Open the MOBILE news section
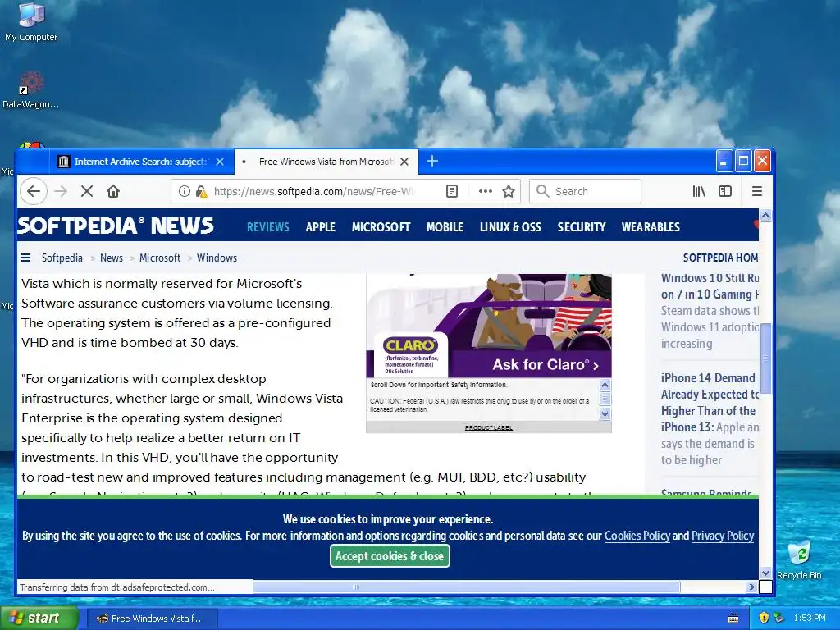840x630 pixels. pos(445,227)
